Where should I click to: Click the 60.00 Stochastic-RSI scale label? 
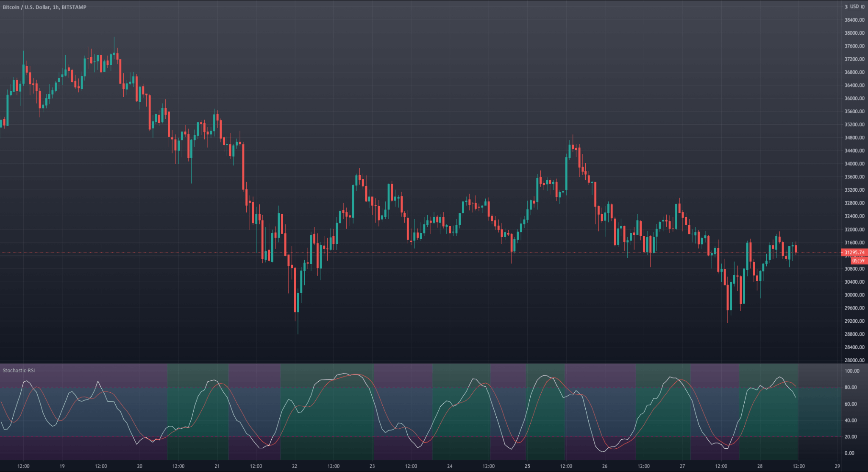click(851, 404)
